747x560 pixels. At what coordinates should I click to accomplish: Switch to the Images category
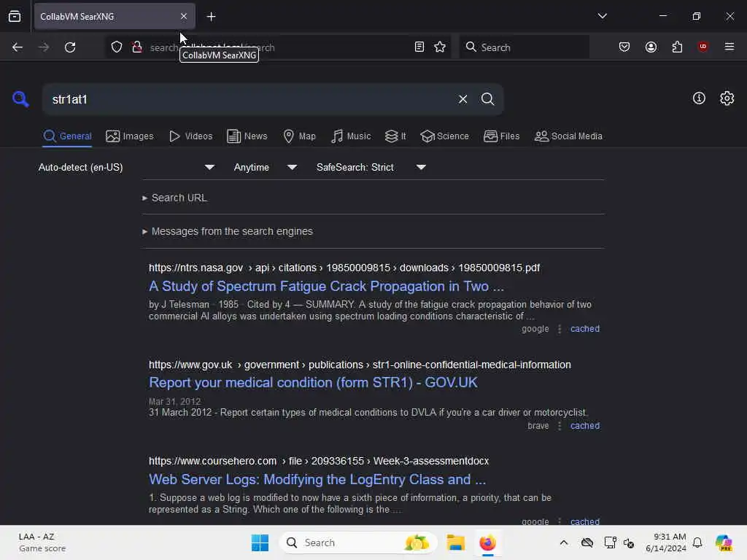click(130, 136)
